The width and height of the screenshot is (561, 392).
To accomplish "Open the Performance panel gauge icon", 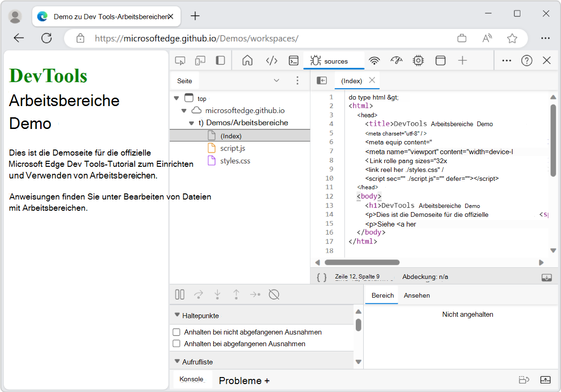I will (x=396, y=60).
